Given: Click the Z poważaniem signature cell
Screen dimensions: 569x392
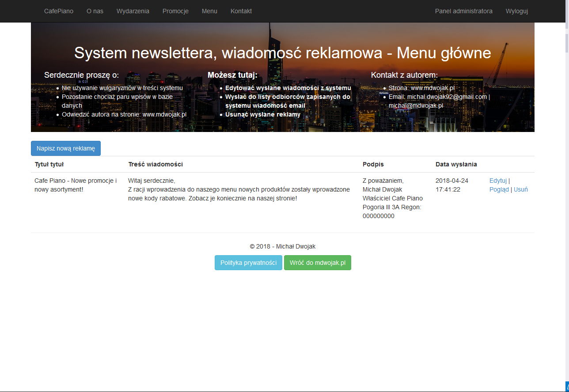Looking at the screenshot, I should coord(393,198).
